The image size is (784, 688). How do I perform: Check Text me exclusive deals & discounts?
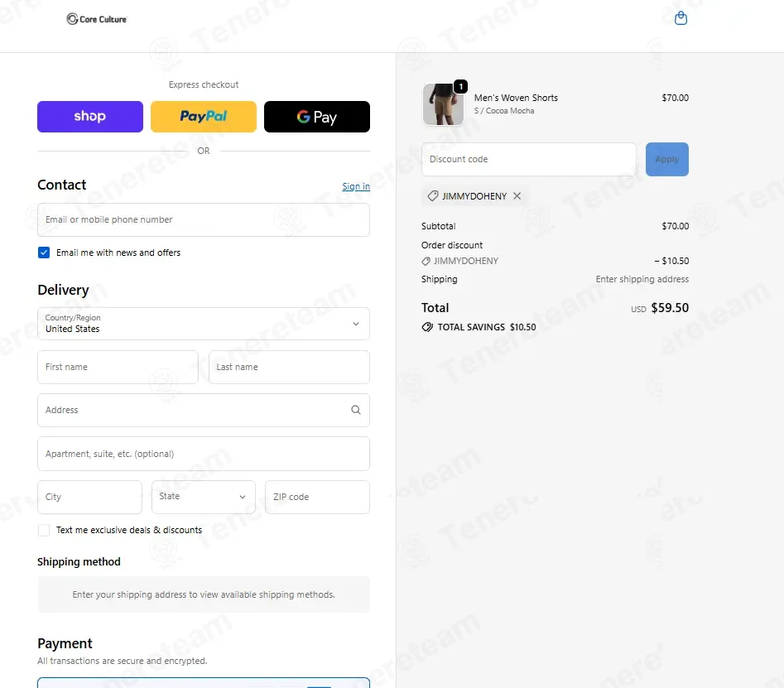click(44, 530)
